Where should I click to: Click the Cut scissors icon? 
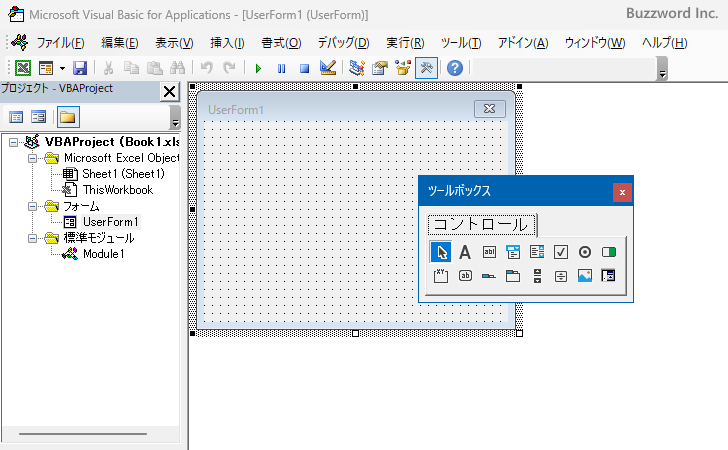108,68
